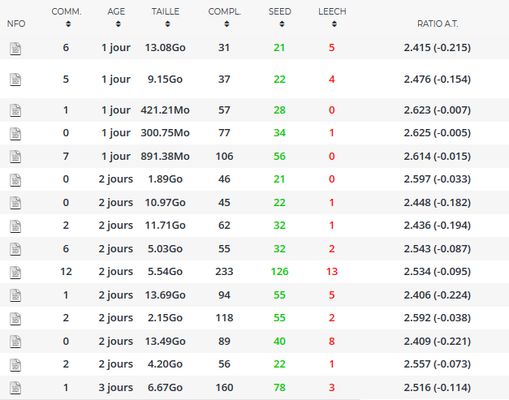The width and height of the screenshot is (509, 400).
Task: Sort by AGE column arrows
Action: (118, 24)
